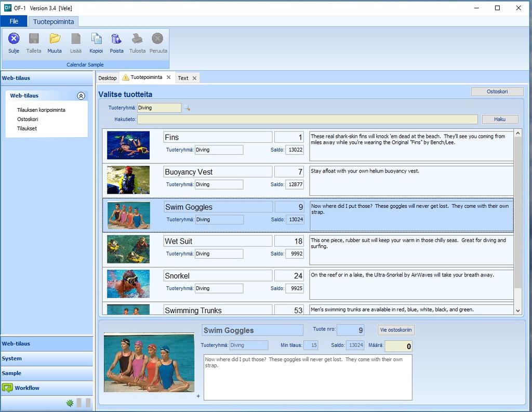Screen dimensions: 532x412
Task: Select the Snorkel product name
Action: (218, 275)
